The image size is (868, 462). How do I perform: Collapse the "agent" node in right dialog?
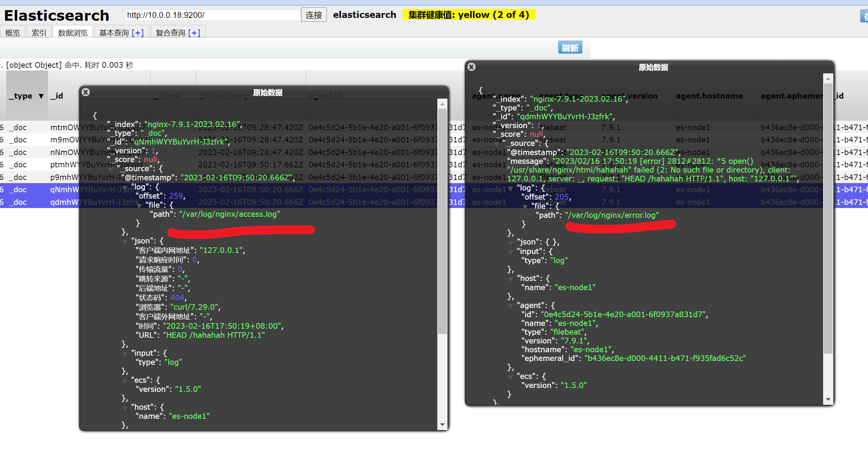[511, 306]
